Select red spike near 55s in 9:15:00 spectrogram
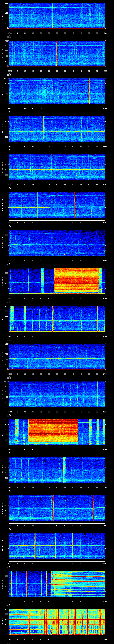This screenshot has width=114, height=644. 98,318
